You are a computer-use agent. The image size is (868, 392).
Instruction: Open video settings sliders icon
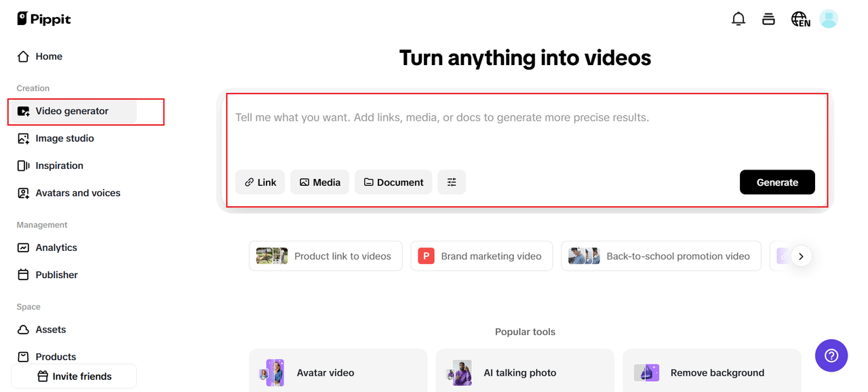tap(452, 182)
